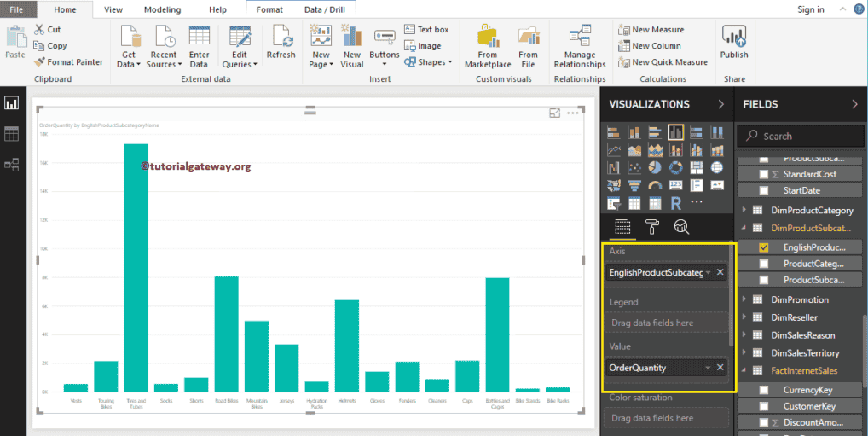The image size is (868, 436).
Task: Click the Sign in link
Action: [810, 9]
